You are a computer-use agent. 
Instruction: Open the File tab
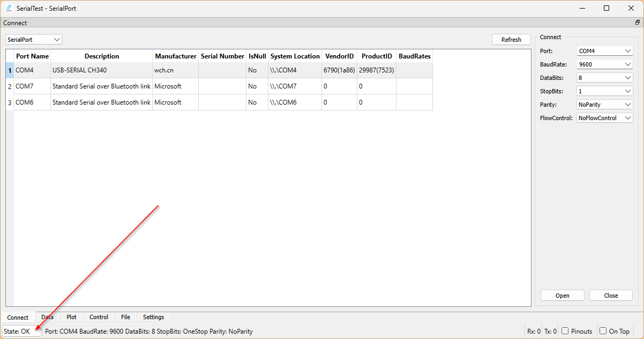pos(125,317)
